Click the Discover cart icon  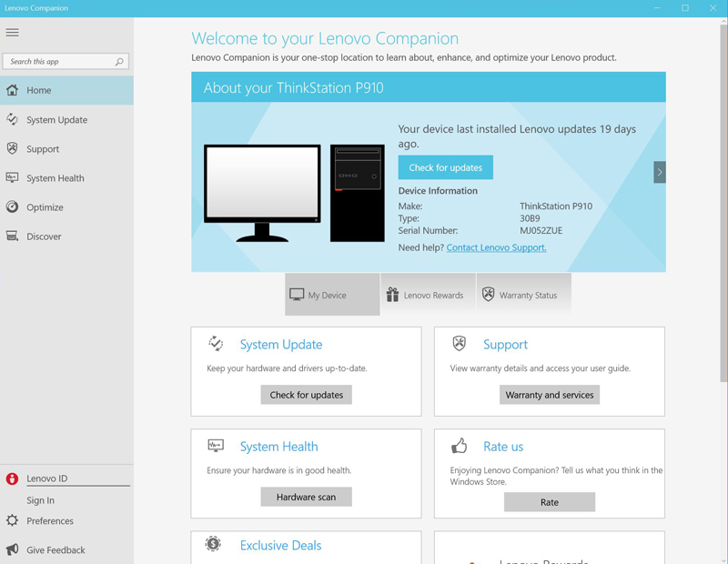(x=13, y=236)
